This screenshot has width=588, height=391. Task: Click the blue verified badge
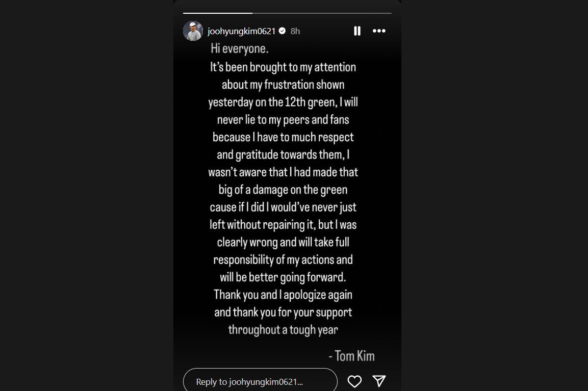[x=282, y=31]
